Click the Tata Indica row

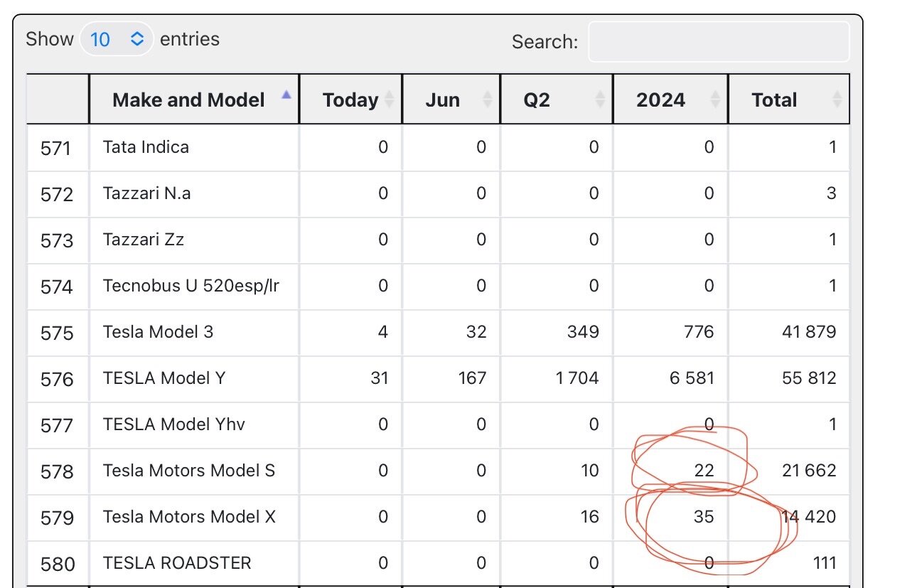tap(438, 148)
